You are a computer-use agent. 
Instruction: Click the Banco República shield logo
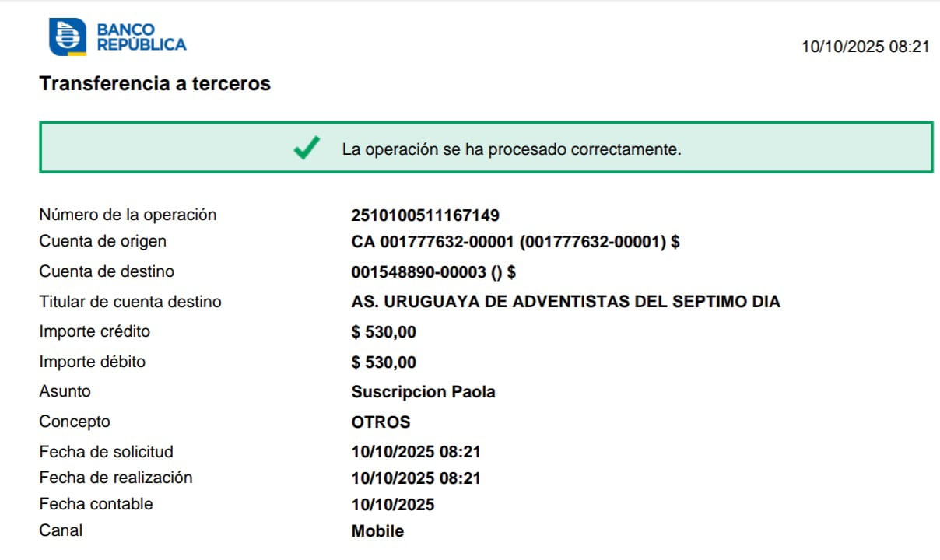(x=67, y=37)
